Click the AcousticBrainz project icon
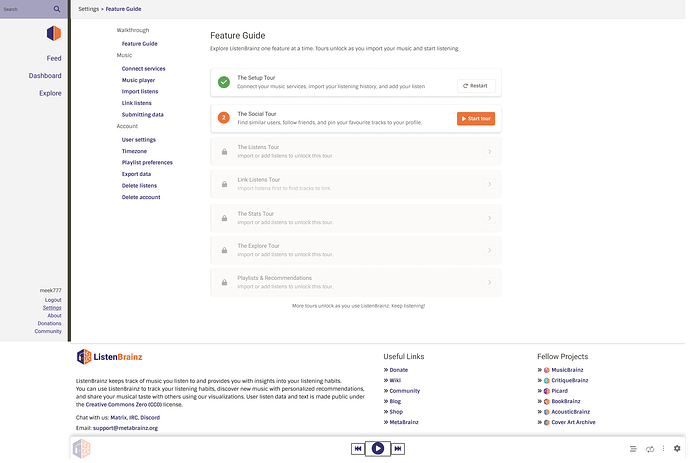This screenshot has width=690, height=463. pyautogui.click(x=547, y=412)
